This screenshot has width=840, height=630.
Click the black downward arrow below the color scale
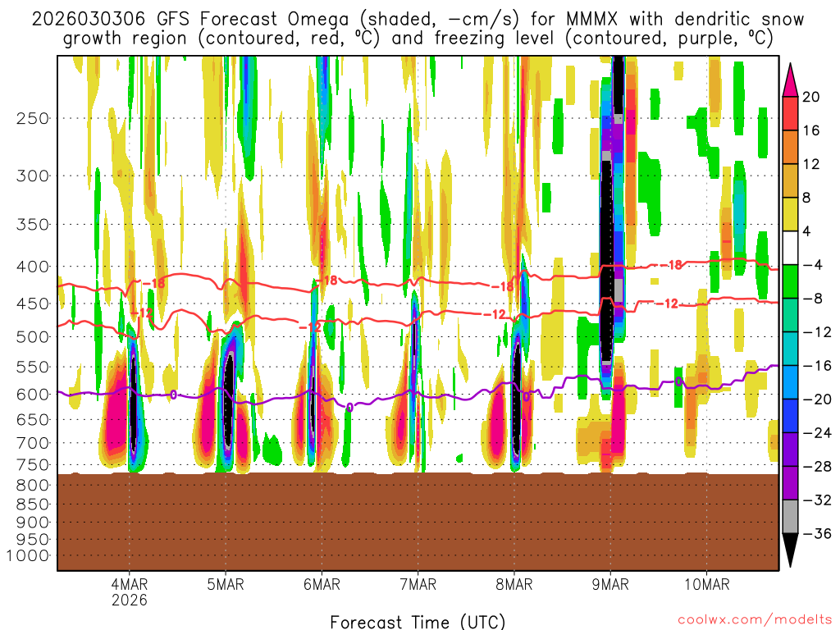(792, 550)
